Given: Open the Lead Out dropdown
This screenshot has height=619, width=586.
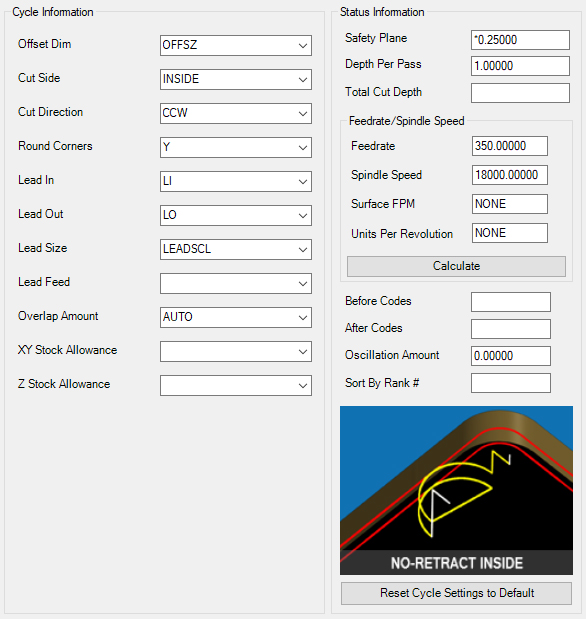Looking at the screenshot, I should click(x=236, y=215).
